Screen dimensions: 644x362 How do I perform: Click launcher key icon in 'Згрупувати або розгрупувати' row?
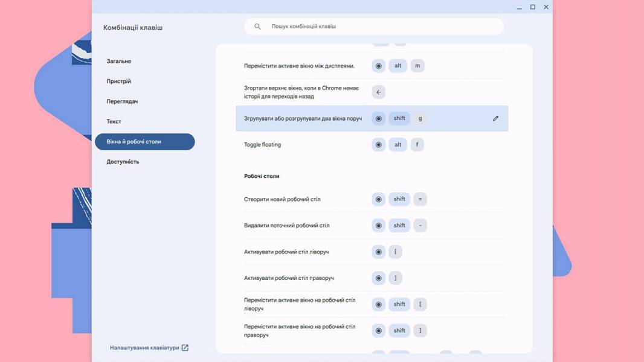[x=379, y=118]
